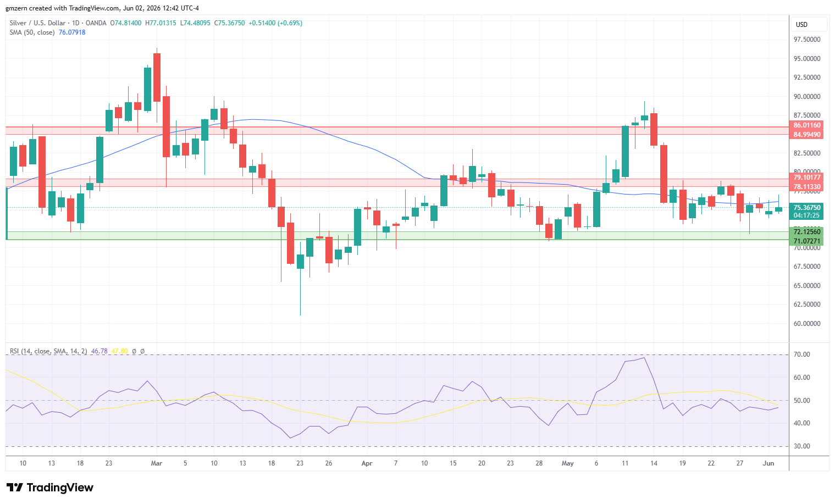
Task: Click the 97.50000 price axis label
Action: [x=807, y=40]
